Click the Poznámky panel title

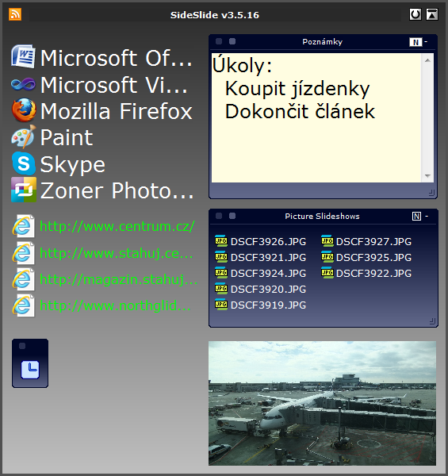[323, 42]
